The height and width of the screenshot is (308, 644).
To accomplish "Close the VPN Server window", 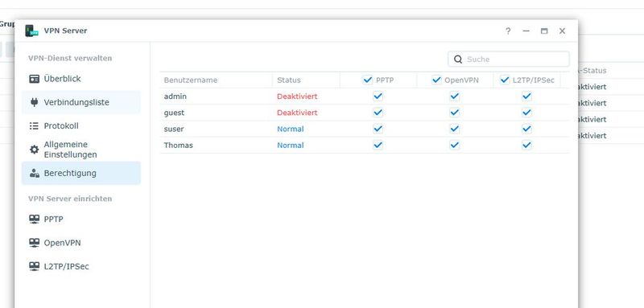I will [562, 31].
